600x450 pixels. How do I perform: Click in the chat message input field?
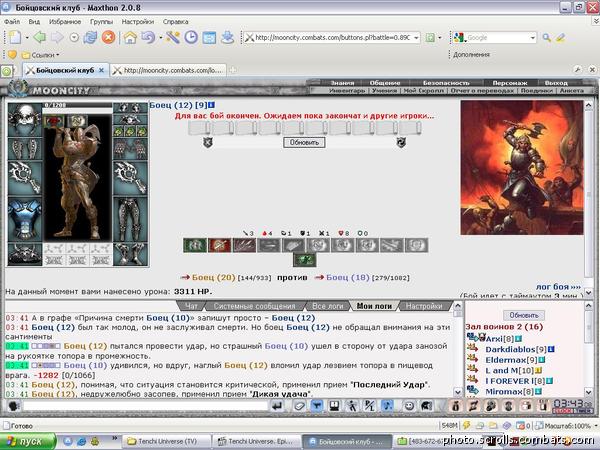point(145,406)
